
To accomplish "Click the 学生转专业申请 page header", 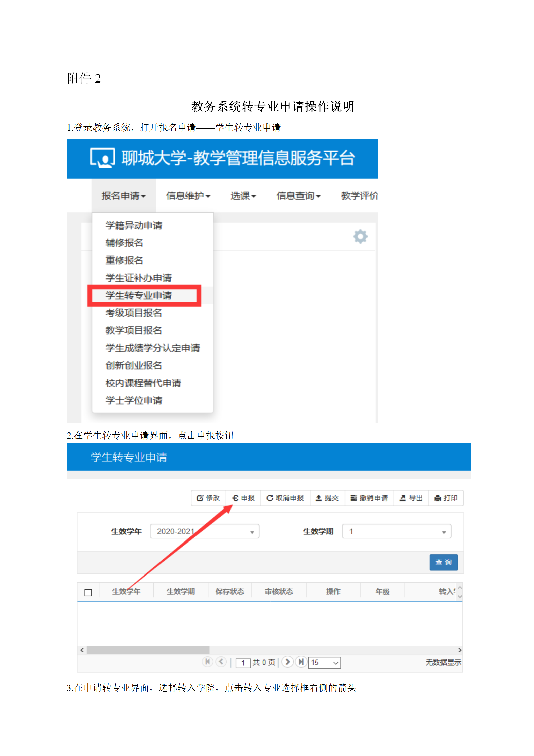I will (129, 457).
